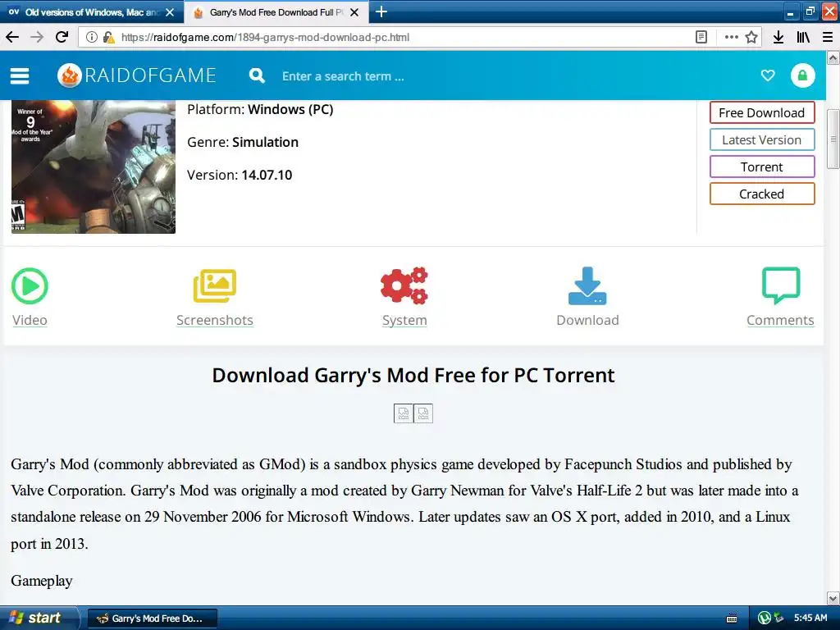This screenshot has width=840, height=630.
Task: Open browser downloads arrow icon
Action: 778,37
